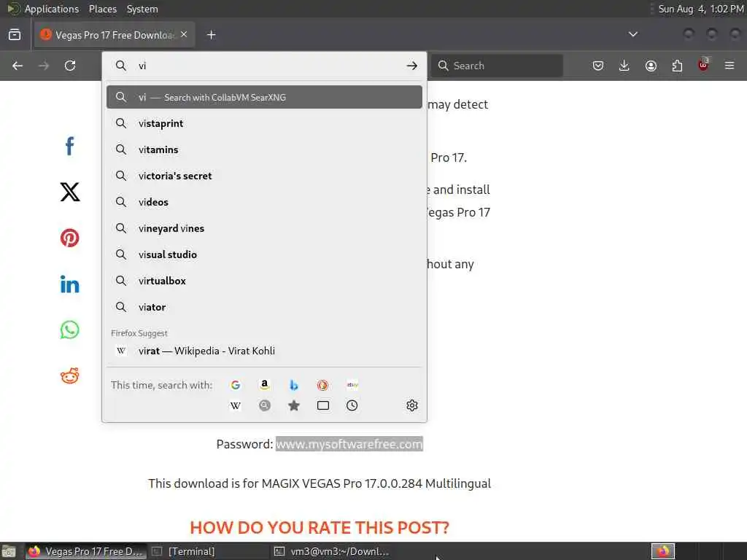Viewport: 747px width, 560px height.
Task: Search this time with Bing icon
Action: click(294, 385)
